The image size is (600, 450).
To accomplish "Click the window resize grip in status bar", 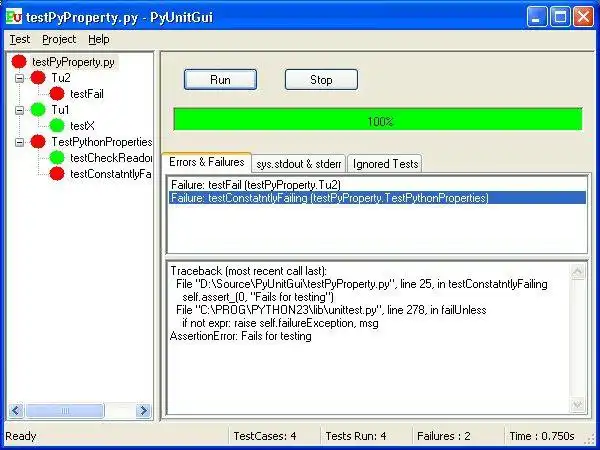I will click(x=590, y=438).
